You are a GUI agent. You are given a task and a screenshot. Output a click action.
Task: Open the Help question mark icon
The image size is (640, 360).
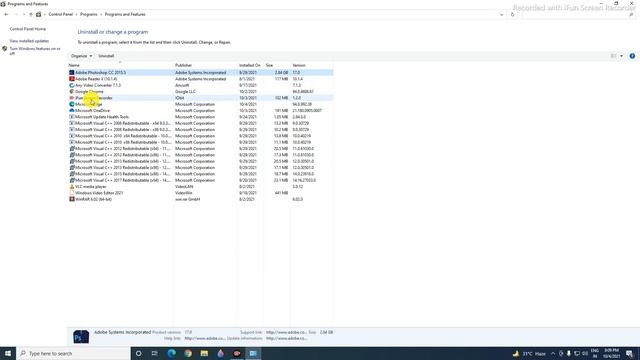(x=632, y=56)
